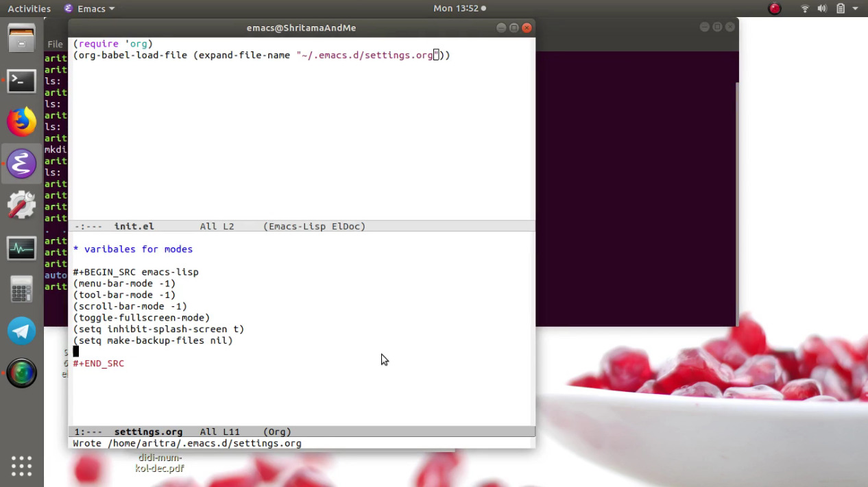Close the background terminal window
This screenshot has height=487, width=868.
coord(730,27)
